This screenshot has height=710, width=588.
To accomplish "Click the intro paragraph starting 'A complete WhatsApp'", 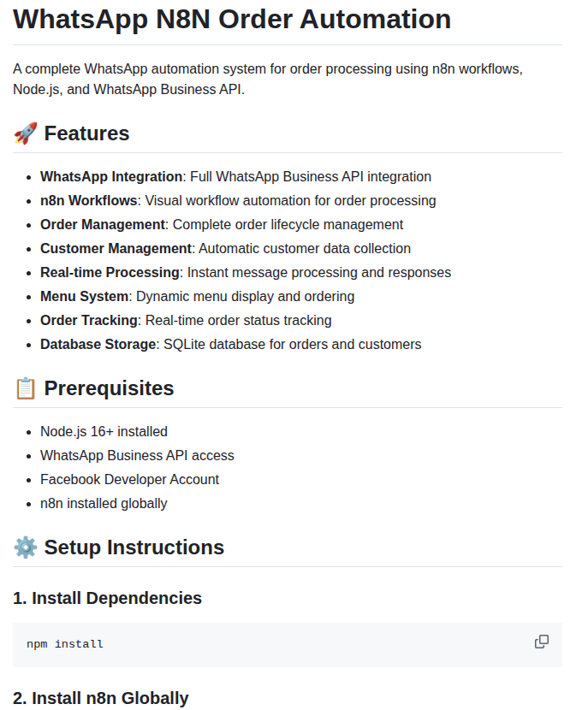I will [x=268, y=80].
